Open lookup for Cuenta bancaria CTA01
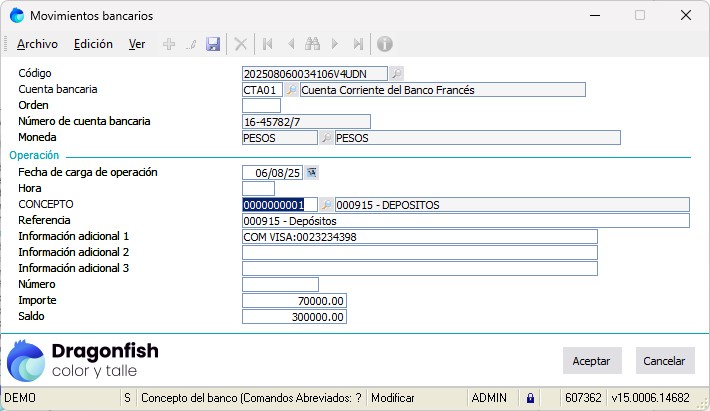The width and height of the screenshot is (710, 411). click(x=292, y=90)
